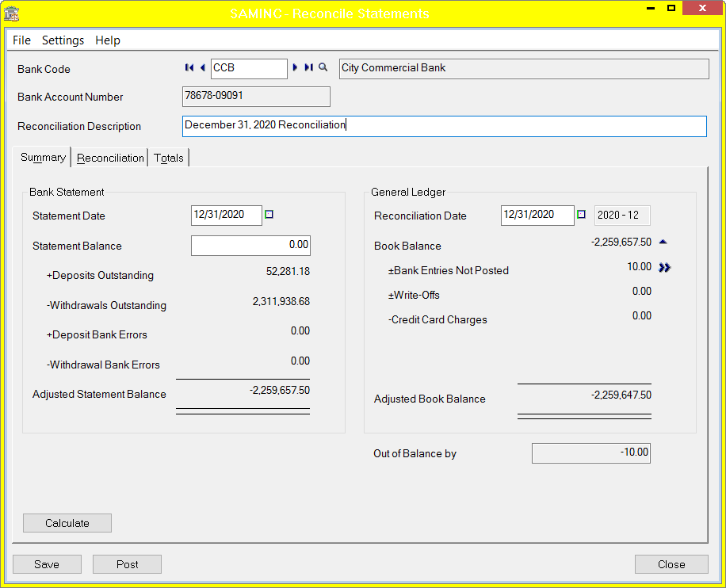Open the File menu

(x=21, y=40)
